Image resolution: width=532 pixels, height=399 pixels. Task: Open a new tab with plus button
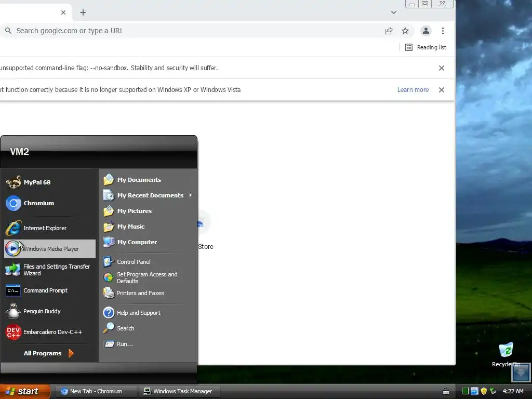(83, 12)
